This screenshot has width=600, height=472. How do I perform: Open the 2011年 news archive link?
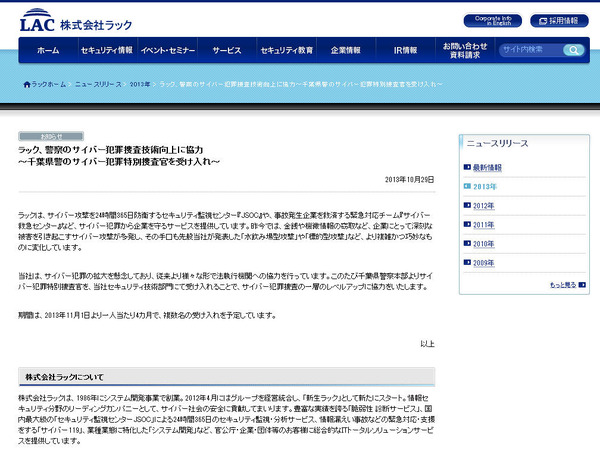[484, 225]
